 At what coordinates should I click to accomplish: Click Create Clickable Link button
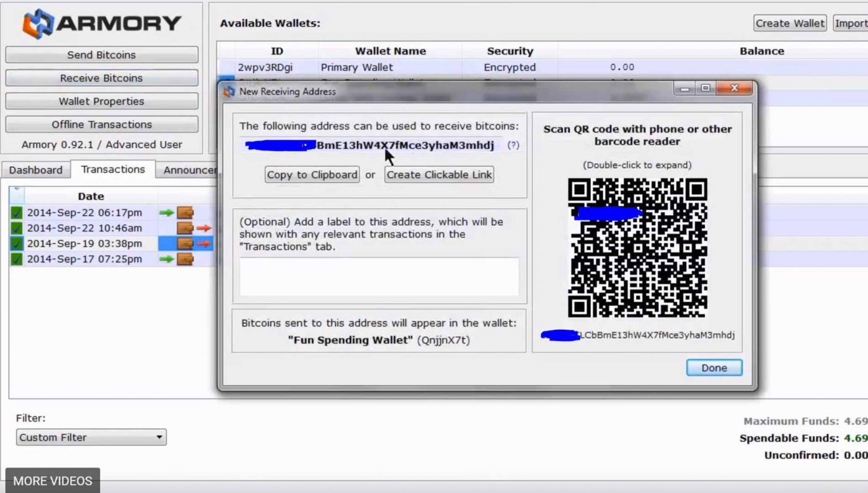439,174
